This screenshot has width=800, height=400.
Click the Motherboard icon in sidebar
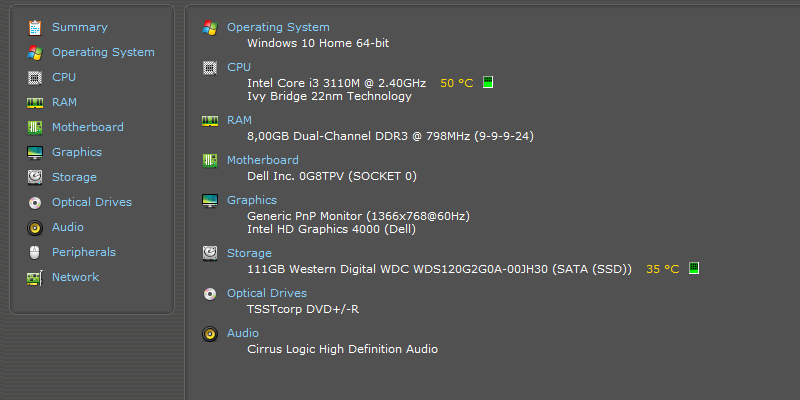click(x=35, y=128)
